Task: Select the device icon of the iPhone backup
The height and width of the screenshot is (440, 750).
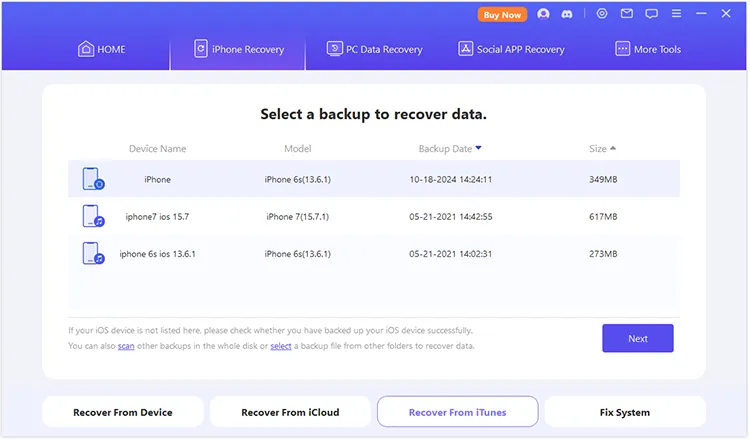Action: 93,179
